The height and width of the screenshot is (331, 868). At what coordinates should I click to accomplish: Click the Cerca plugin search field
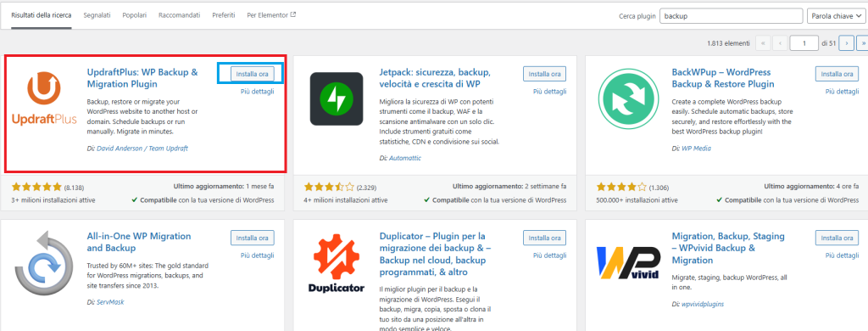point(732,16)
